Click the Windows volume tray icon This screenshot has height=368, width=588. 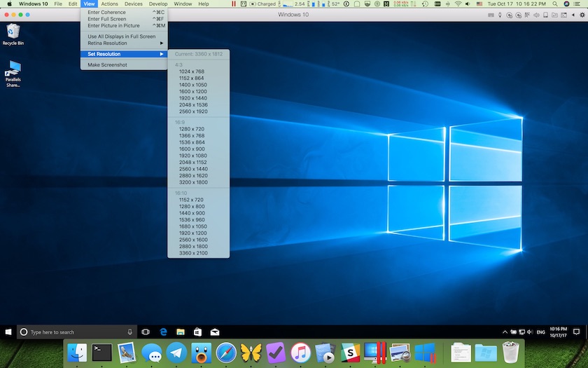point(529,332)
